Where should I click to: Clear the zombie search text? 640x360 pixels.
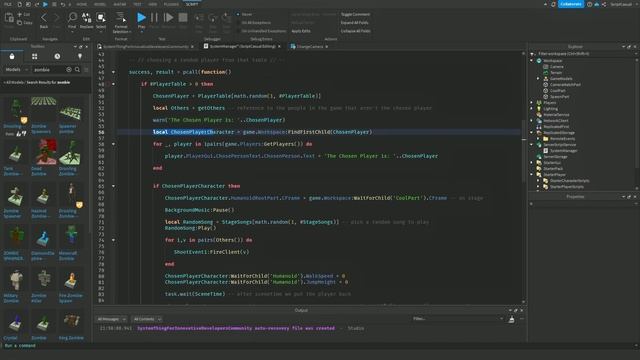pos(69,70)
